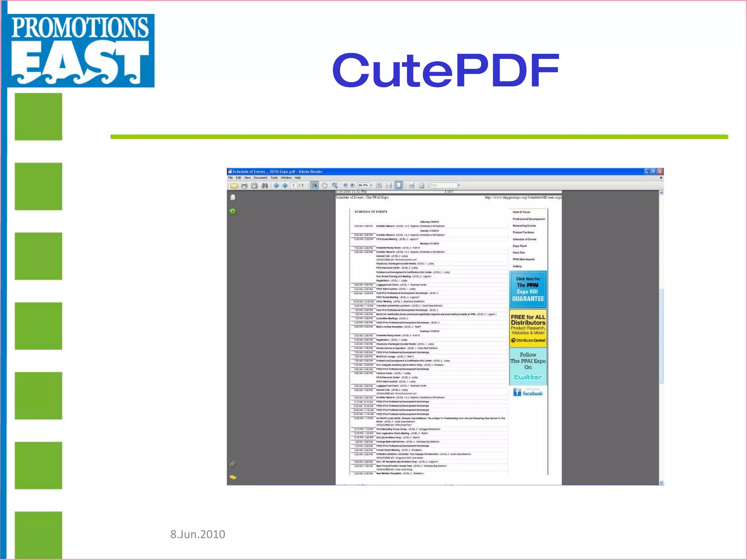This screenshot has width=747, height=560.
Task: Open the Attachments paperclip panel
Action: click(233, 464)
